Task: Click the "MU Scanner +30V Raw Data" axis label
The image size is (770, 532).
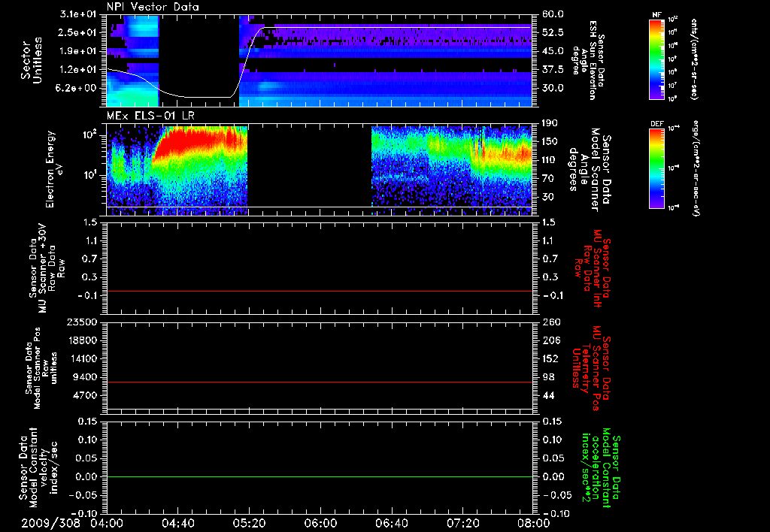Action: click(47, 268)
